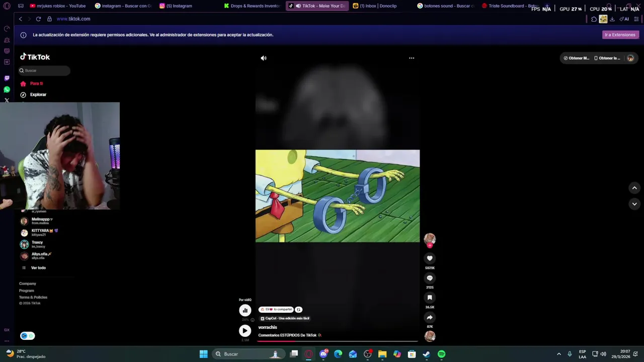This screenshot has width=644, height=362.
Task: Switch to instagram - Buscar con Google tab
Action: pyautogui.click(x=123, y=6)
